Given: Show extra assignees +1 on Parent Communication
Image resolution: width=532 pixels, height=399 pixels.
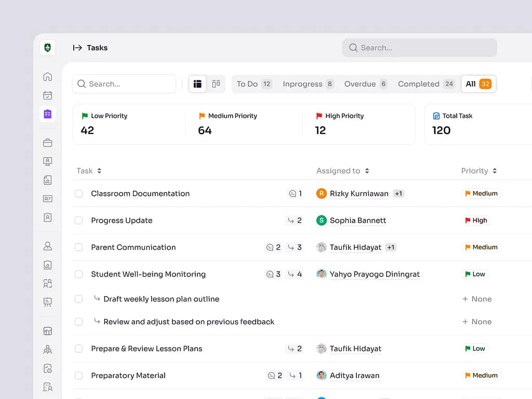Looking at the screenshot, I should click(x=391, y=247).
